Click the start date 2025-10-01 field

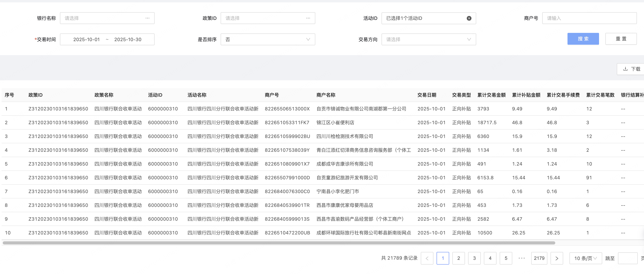point(87,39)
